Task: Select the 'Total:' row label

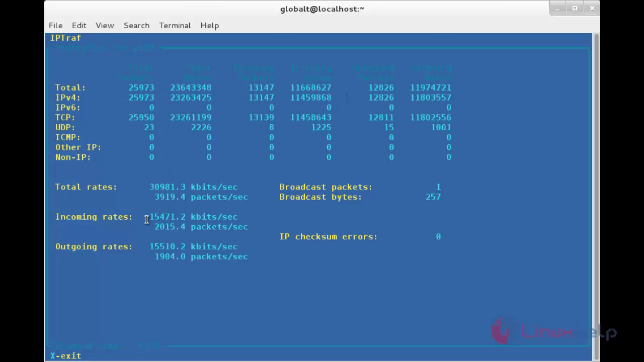Action: pos(70,87)
